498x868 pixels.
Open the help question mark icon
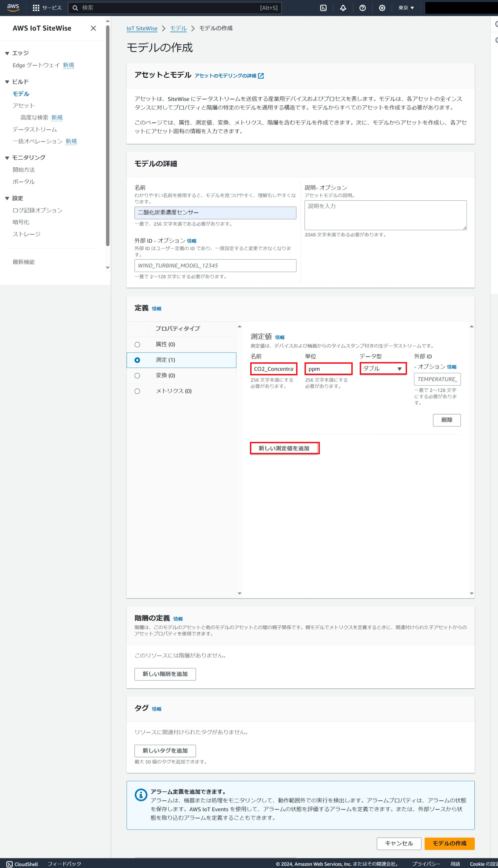pyautogui.click(x=363, y=8)
